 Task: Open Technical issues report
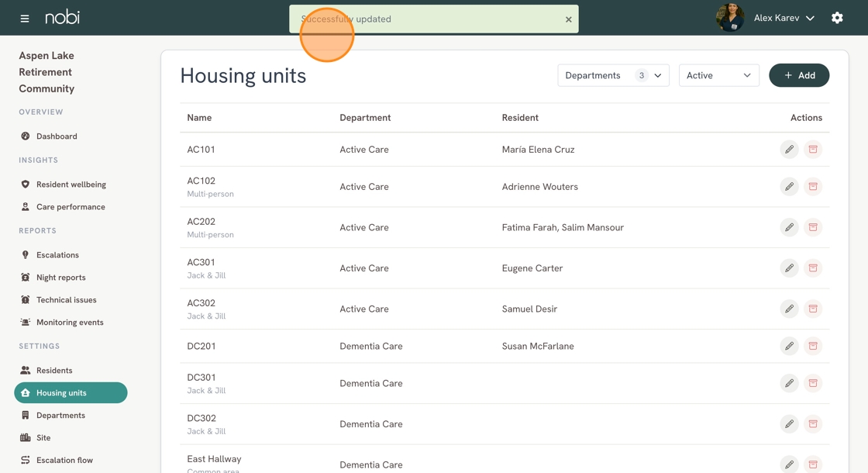pyautogui.click(x=71, y=299)
